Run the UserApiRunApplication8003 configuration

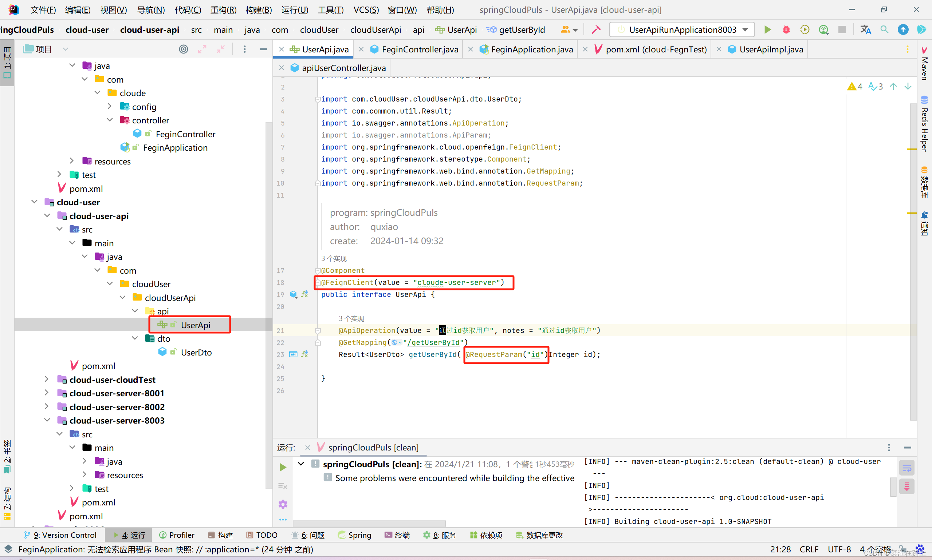click(x=767, y=29)
